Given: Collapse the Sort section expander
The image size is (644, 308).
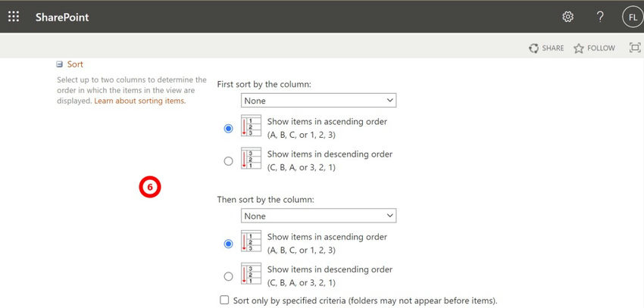Looking at the screenshot, I should point(60,64).
